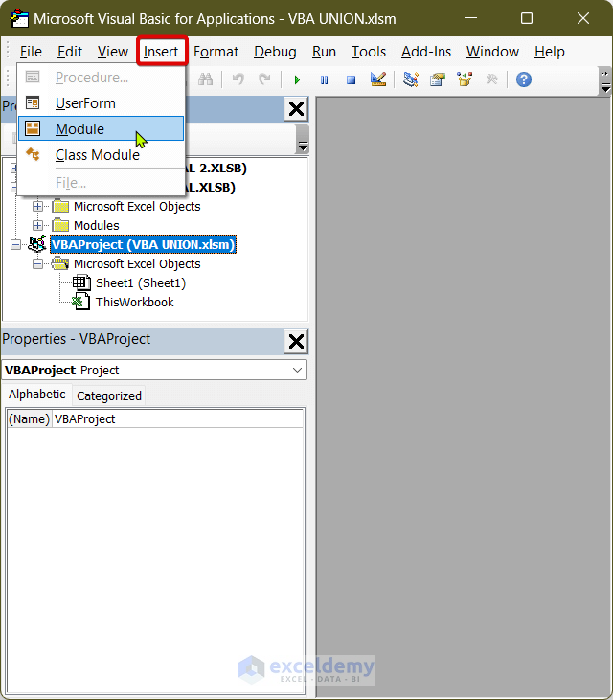Click the Find binoculars toolbar icon

(x=205, y=79)
